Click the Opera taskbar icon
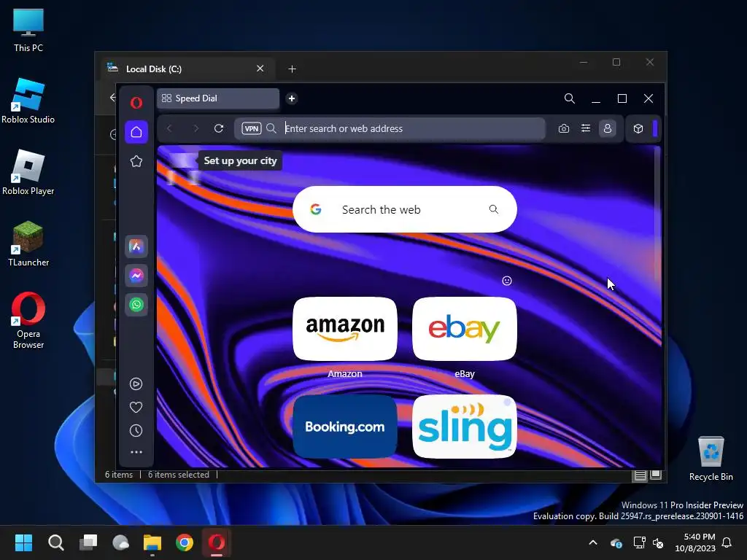This screenshot has height=560, width=747. coord(216,542)
